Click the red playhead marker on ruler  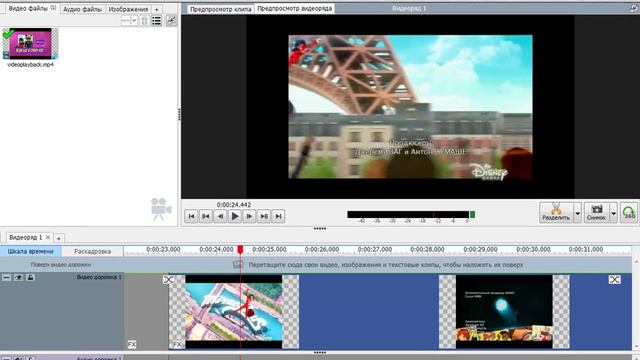pyautogui.click(x=240, y=249)
